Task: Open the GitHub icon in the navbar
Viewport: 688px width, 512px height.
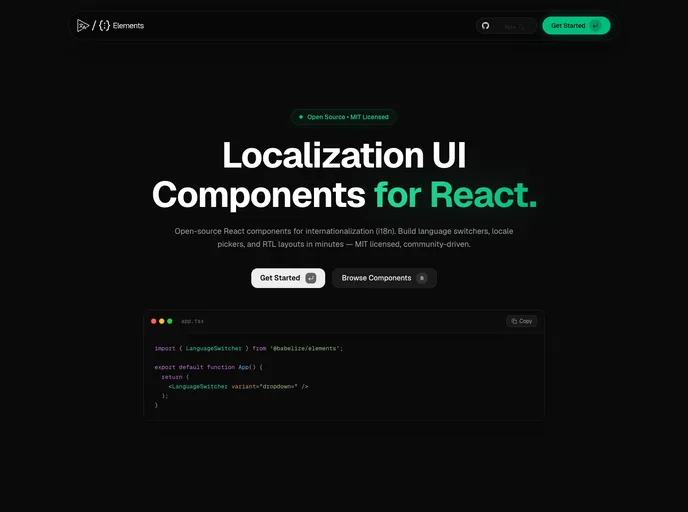Action: tap(485, 25)
